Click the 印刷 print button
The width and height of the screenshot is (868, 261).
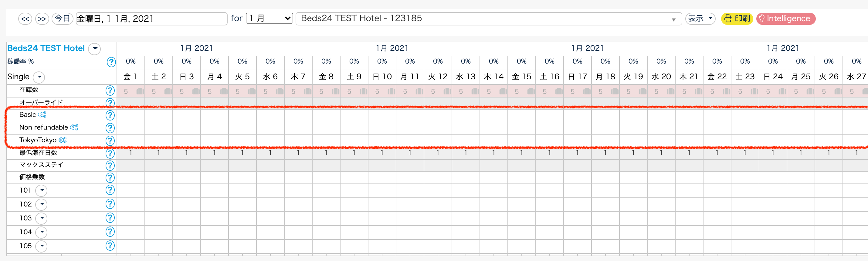[x=737, y=18]
